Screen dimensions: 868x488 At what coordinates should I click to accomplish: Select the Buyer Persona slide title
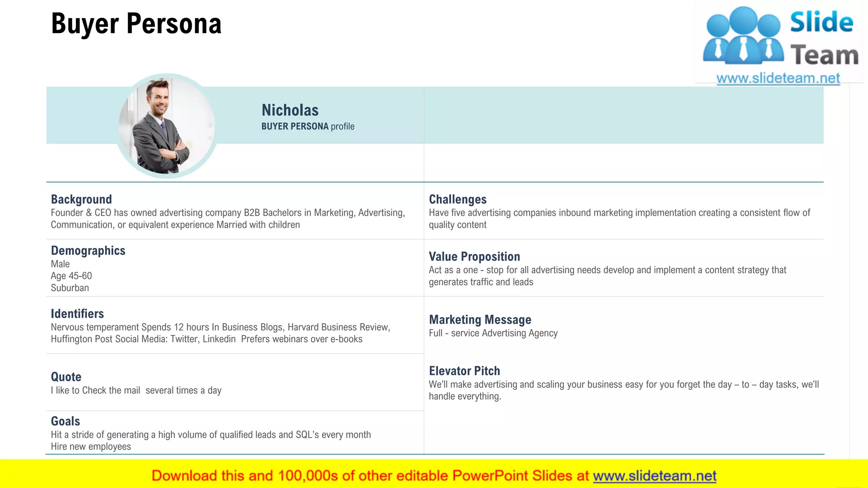click(x=136, y=24)
